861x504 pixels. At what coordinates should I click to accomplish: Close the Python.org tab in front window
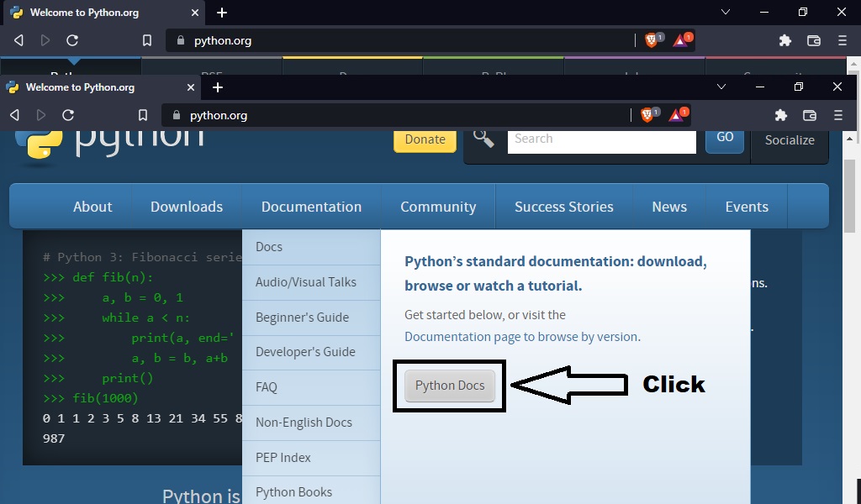191,87
